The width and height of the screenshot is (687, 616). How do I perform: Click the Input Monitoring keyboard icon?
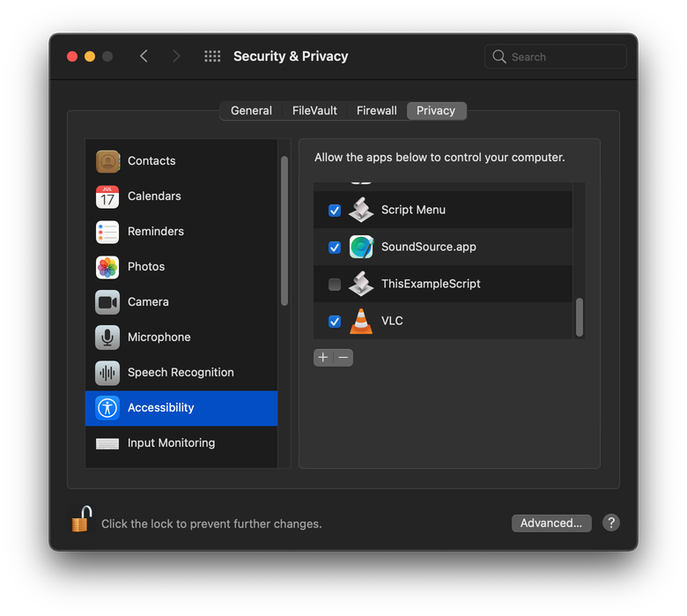pyautogui.click(x=107, y=443)
